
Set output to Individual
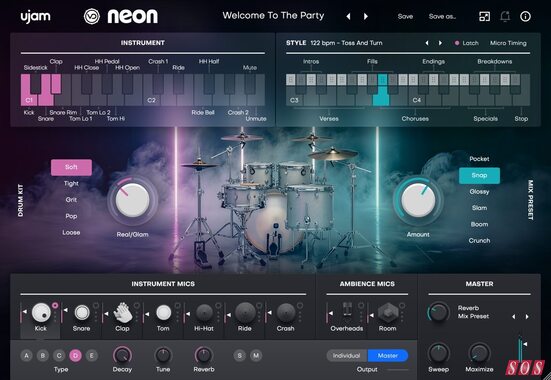347,356
